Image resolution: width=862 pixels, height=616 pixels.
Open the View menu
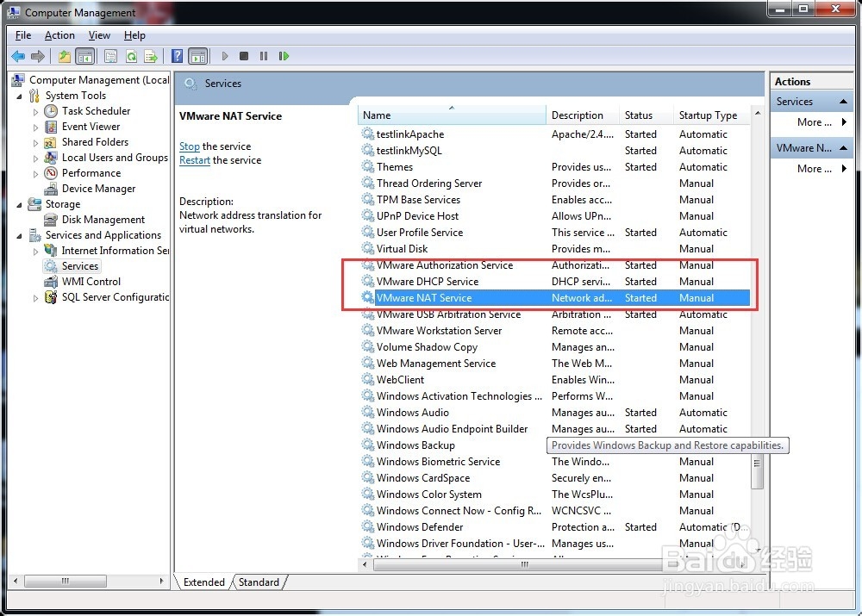(99, 35)
